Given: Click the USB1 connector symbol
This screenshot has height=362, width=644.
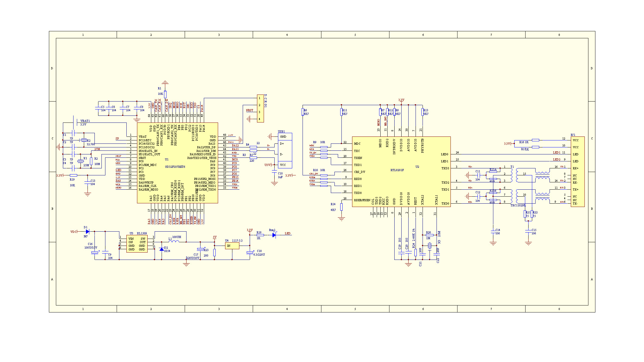Looking at the screenshot, I should [x=285, y=150].
